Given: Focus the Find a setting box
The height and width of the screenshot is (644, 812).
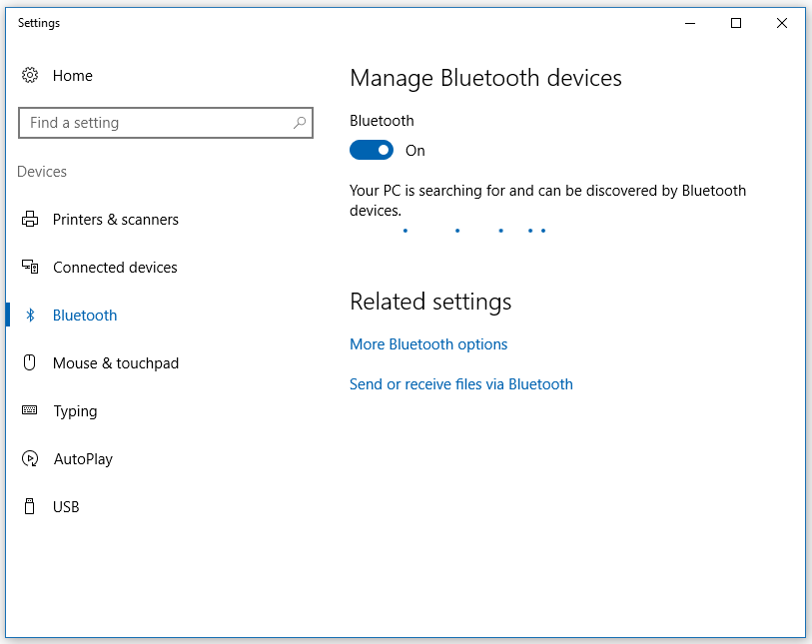Looking at the screenshot, I should click(166, 123).
